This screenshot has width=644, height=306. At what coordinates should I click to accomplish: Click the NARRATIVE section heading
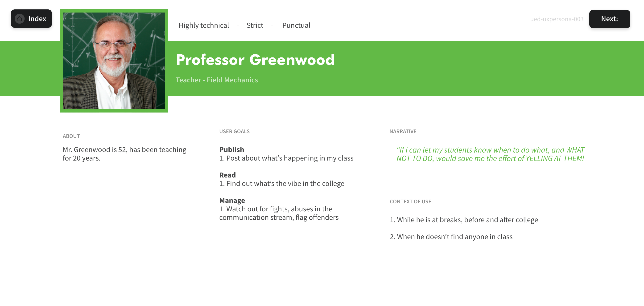click(403, 132)
